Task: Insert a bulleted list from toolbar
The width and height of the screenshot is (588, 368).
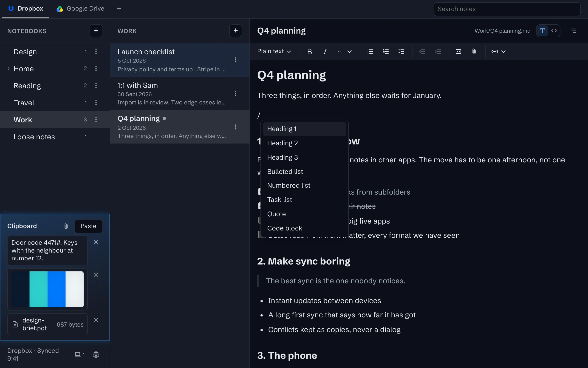Action: pyautogui.click(x=370, y=52)
